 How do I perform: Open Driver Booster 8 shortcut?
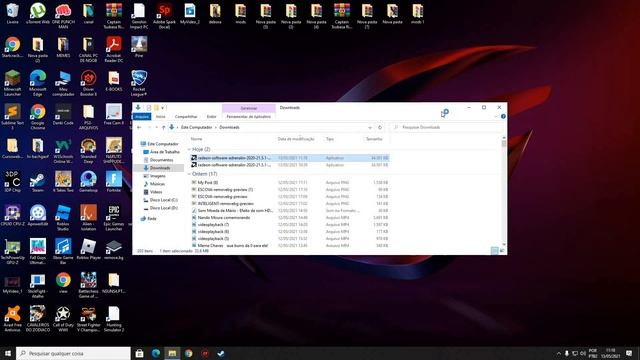click(88, 83)
